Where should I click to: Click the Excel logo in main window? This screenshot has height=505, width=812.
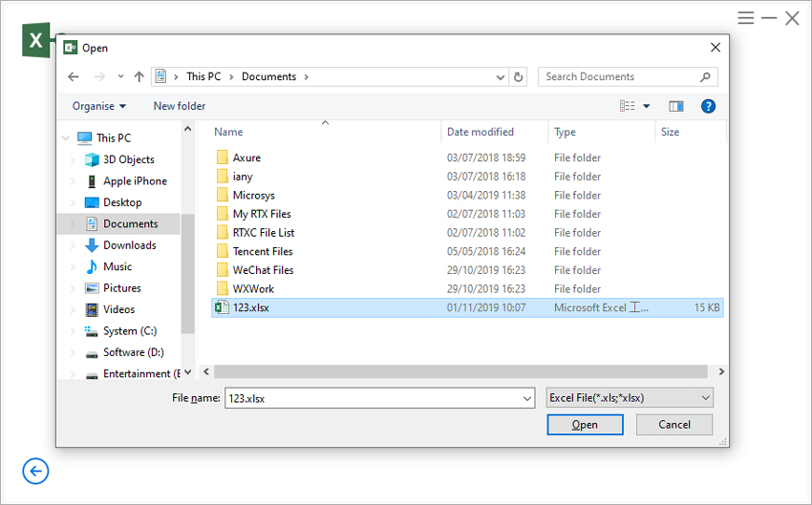[x=35, y=40]
